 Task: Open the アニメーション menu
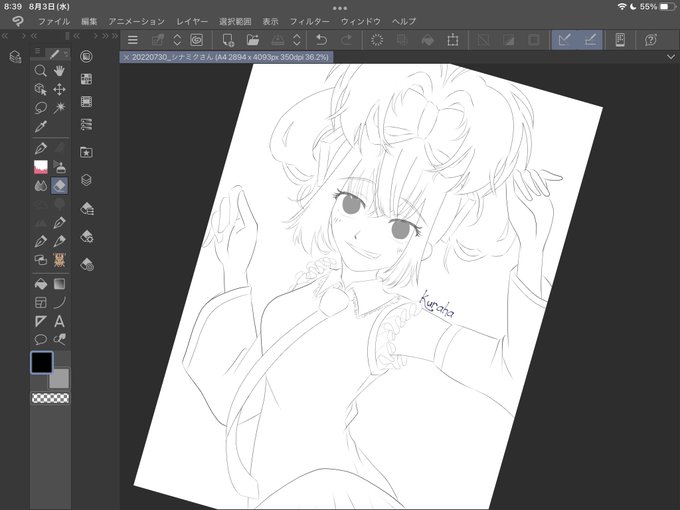137,22
